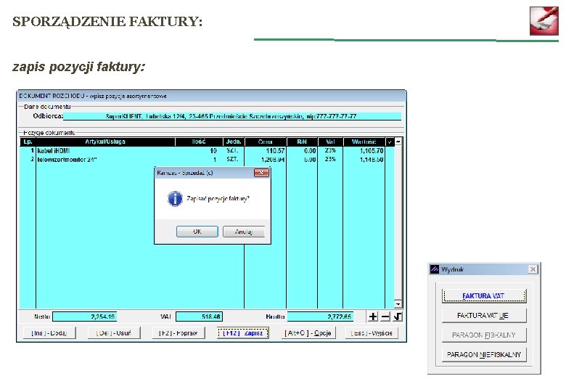Image resolution: width=566 pixels, height=392 pixels.
Task: Click price 1,208.94 in Cena column
Action: [x=273, y=160]
